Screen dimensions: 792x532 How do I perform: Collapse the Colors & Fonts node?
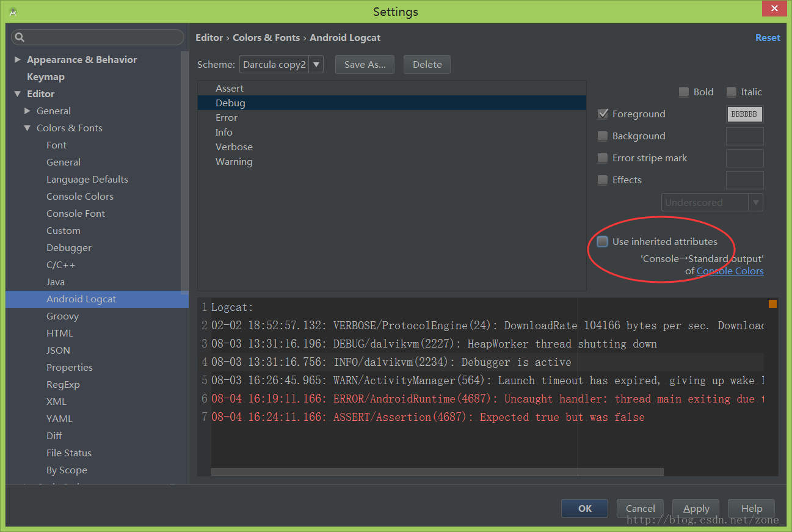pos(27,128)
